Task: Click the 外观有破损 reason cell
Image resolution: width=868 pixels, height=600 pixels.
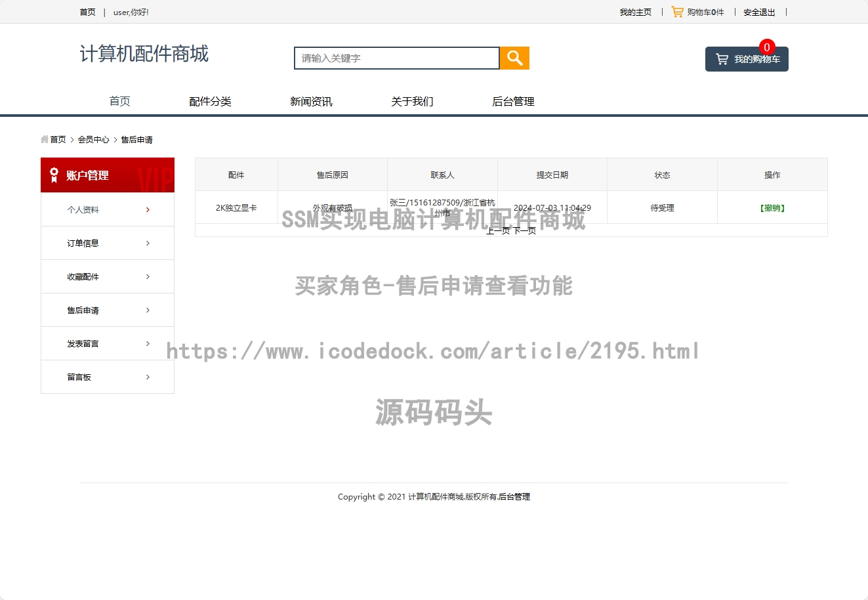Action: tap(333, 207)
